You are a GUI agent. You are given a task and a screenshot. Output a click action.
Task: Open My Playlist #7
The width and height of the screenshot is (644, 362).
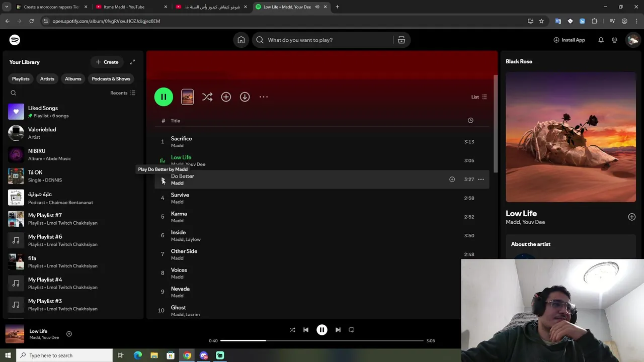coord(73,219)
